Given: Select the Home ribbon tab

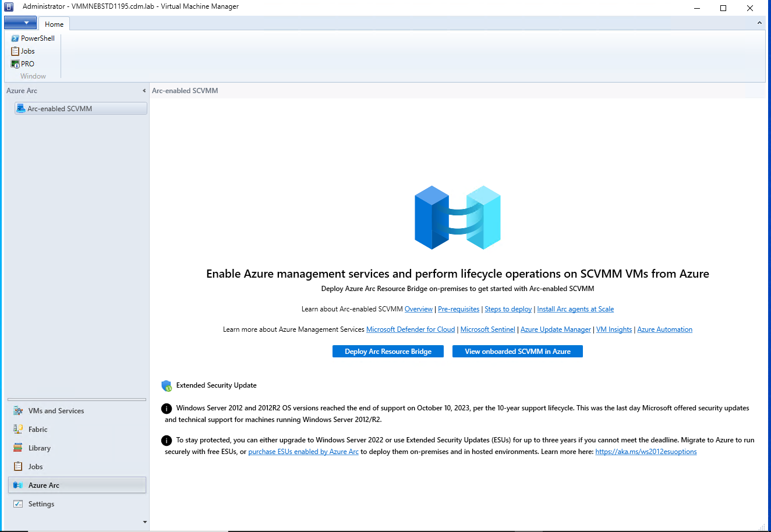Looking at the screenshot, I should tap(54, 24).
